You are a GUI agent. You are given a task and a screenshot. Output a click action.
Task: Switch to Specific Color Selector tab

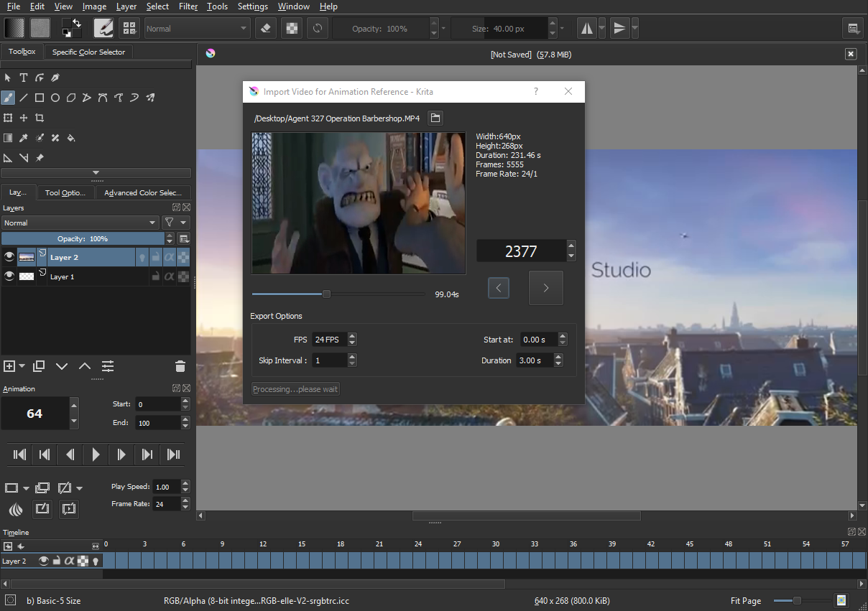click(x=88, y=52)
